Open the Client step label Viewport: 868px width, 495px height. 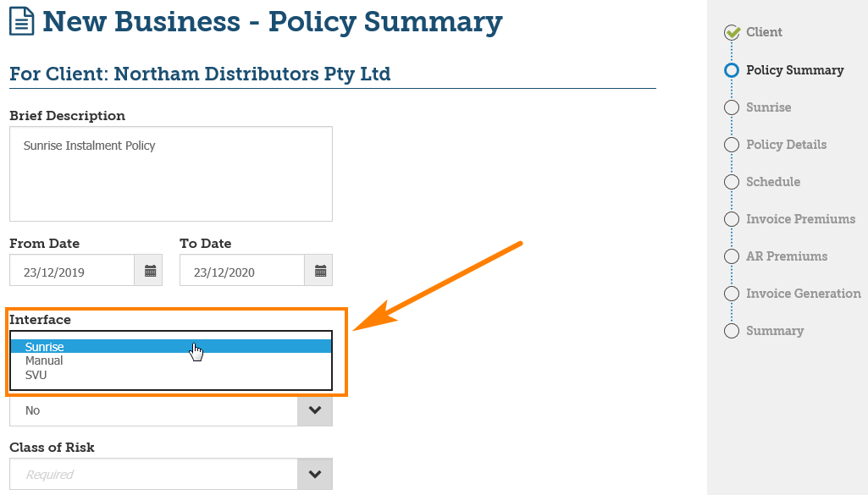[764, 32]
